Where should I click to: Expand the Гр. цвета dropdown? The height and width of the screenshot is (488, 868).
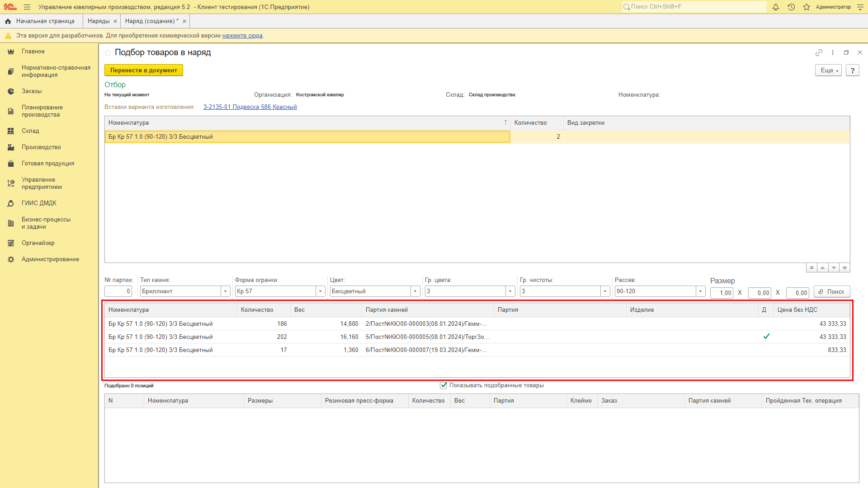(510, 291)
